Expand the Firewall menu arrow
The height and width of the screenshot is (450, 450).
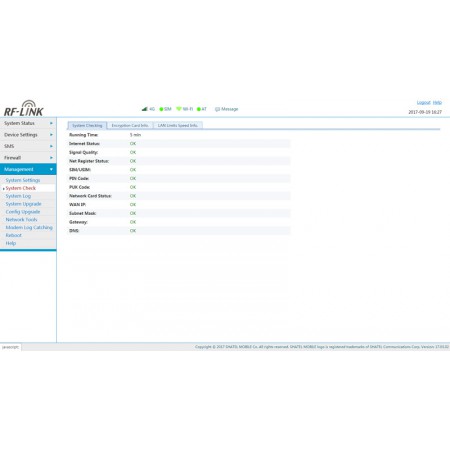pos(51,158)
